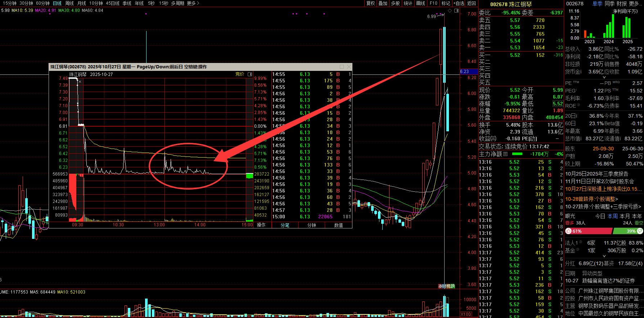Click the 标记 mark button
644x318 pixels.
(446, 3)
